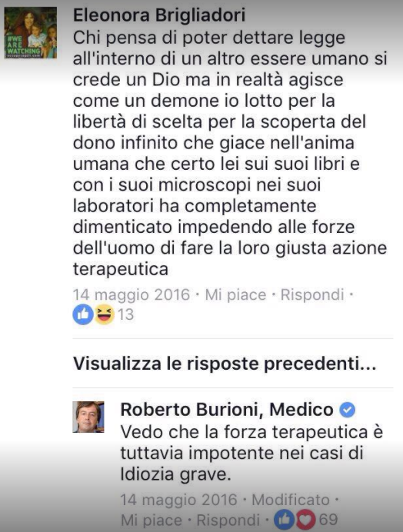Image resolution: width=403 pixels, height=532 pixels.
Task: Open Roberto Burioni's profile picture
Action: (x=88, y=417)
